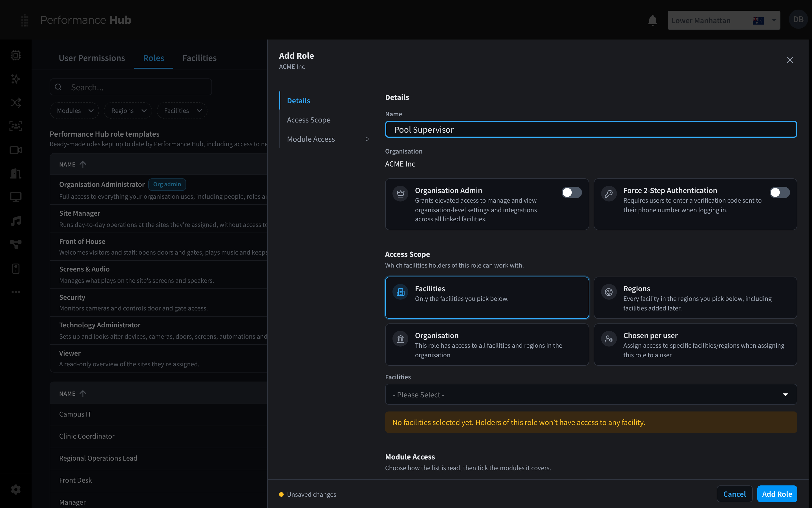812x508 pixels.
Task: Switch to the User Permissions tab
Action: (92, 58)
